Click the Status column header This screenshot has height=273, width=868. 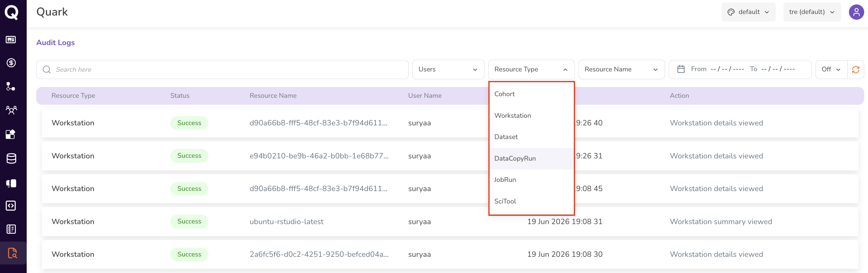(x=180, y=96)
